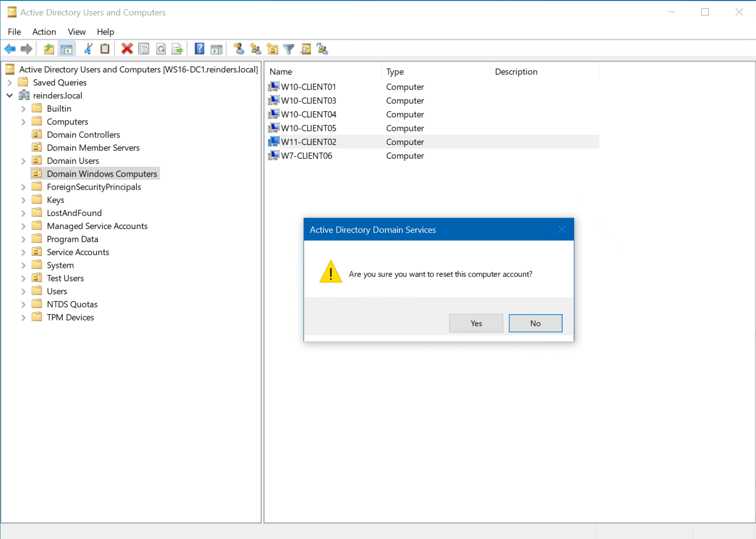
Task: Create a new group with the new group icon
Action: 255,48
